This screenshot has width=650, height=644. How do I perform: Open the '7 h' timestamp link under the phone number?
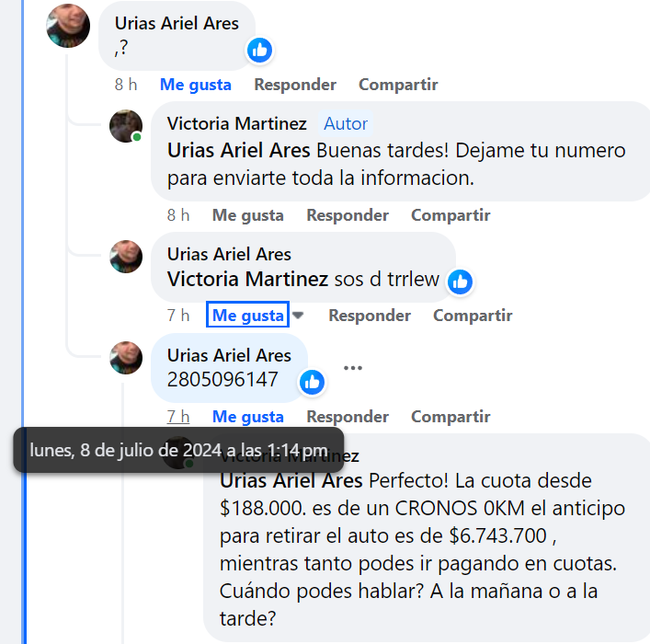click(x=178, y=417)
